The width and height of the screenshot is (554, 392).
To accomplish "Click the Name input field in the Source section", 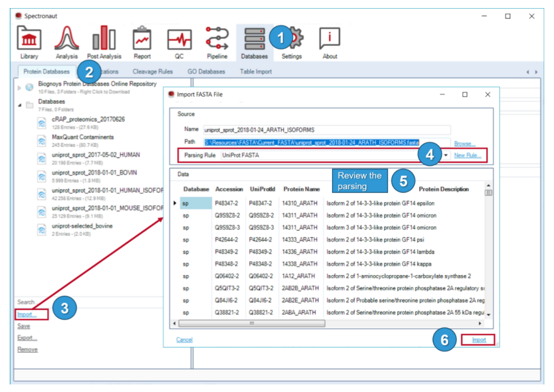I will 327,130.
